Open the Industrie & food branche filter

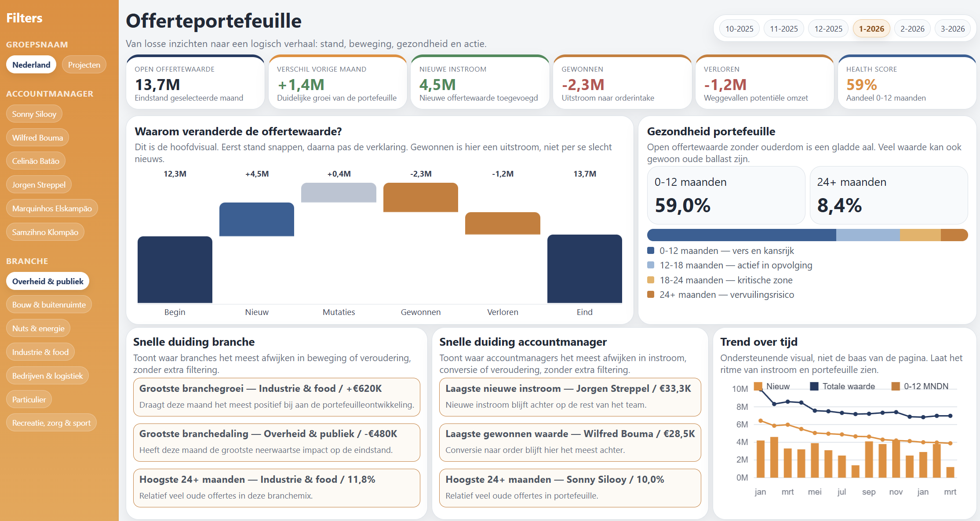(x=40, y=351)
